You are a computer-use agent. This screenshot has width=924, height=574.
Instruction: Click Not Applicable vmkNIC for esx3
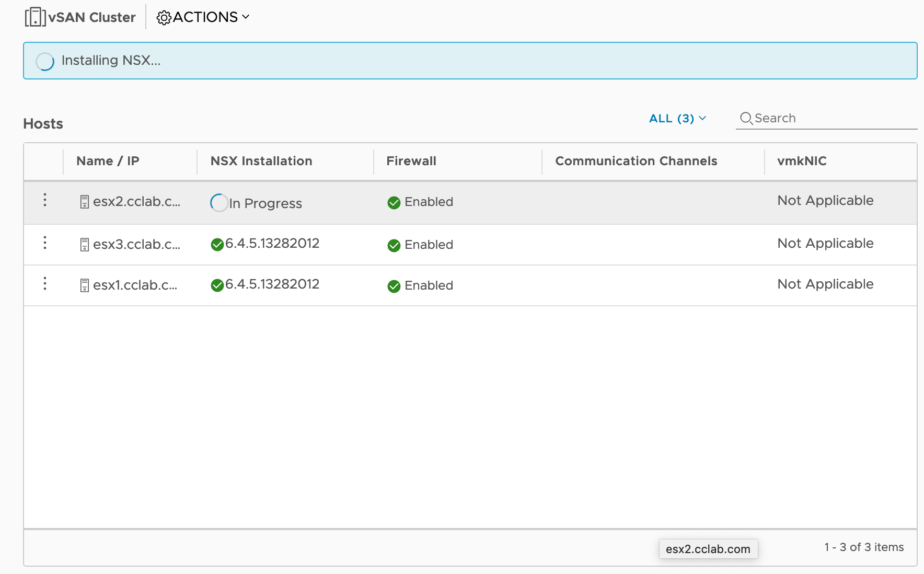[825, 243]
